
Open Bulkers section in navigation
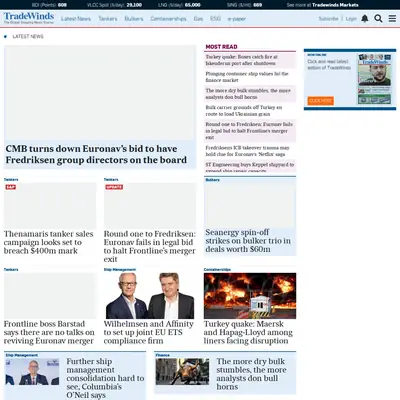pos(134,19)
